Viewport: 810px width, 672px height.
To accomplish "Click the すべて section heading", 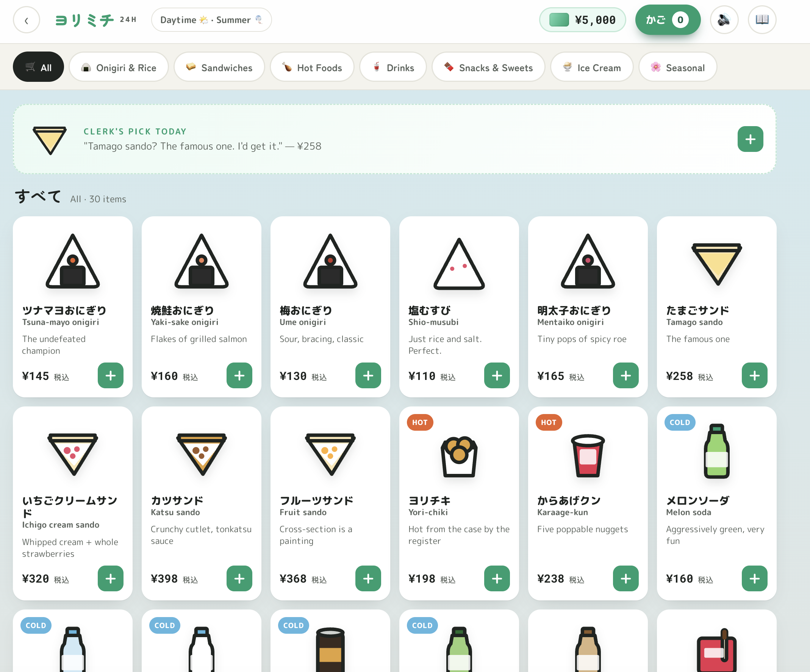I will point(38,196).
